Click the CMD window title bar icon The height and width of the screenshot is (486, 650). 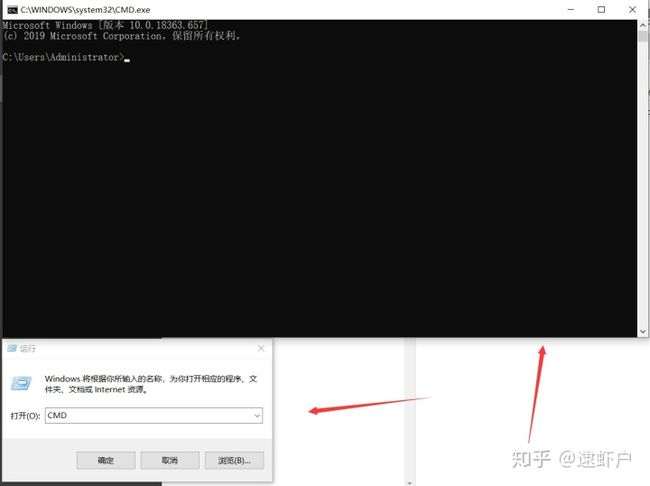point(12,10)
